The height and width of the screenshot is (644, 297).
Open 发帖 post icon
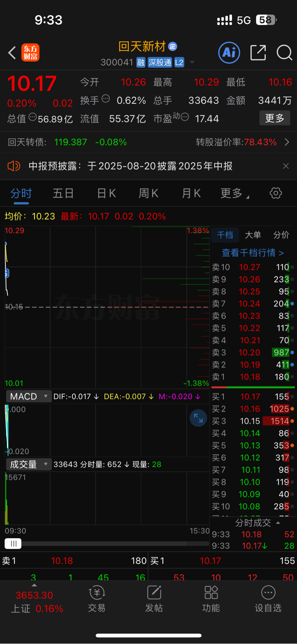(x=154, y=599)
